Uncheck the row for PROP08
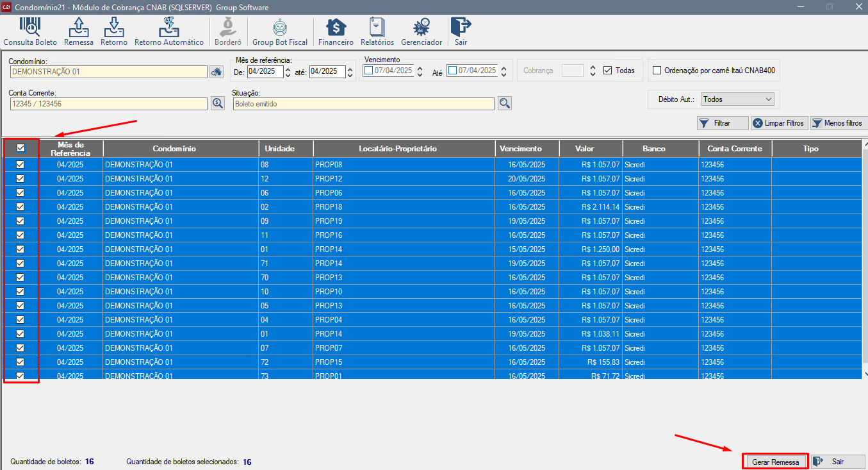The image size is (868, 470). pyautogui.click(x=20, y=165)
